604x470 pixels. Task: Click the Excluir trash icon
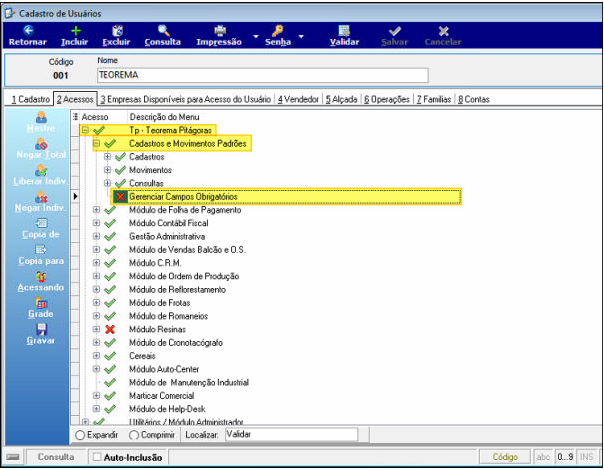pos(117,30)
